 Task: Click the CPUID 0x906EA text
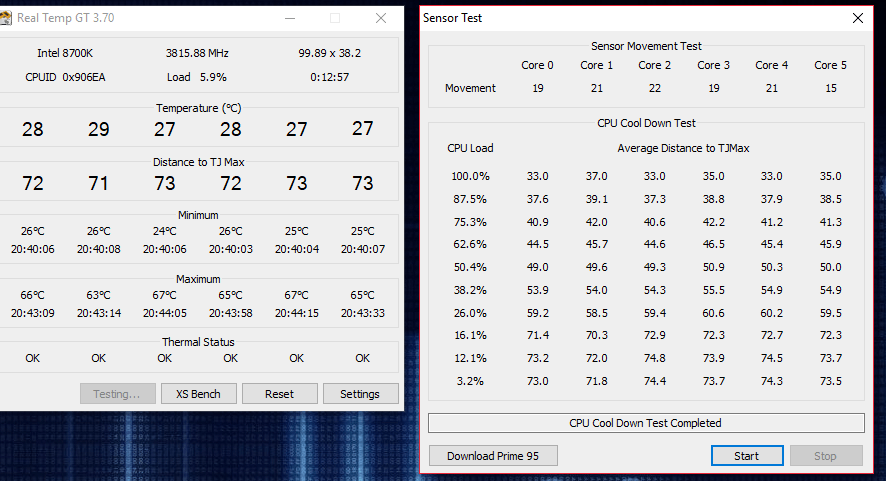(x=65, y=77)
